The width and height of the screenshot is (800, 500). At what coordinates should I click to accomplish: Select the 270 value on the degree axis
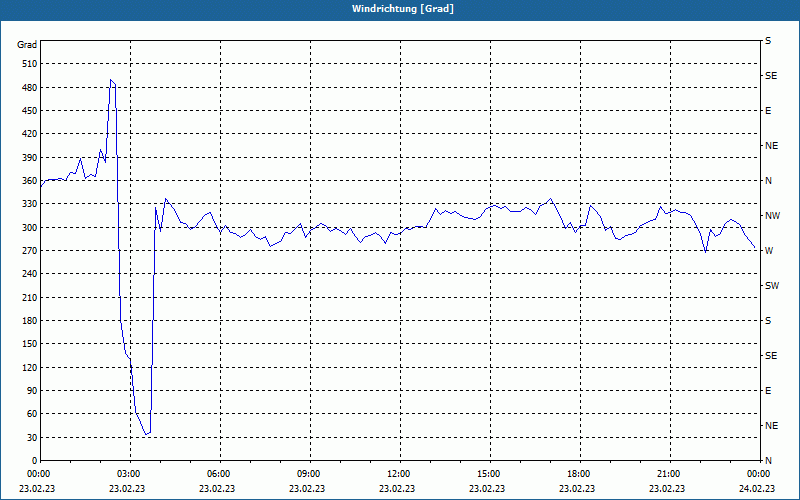click(31, 251)
